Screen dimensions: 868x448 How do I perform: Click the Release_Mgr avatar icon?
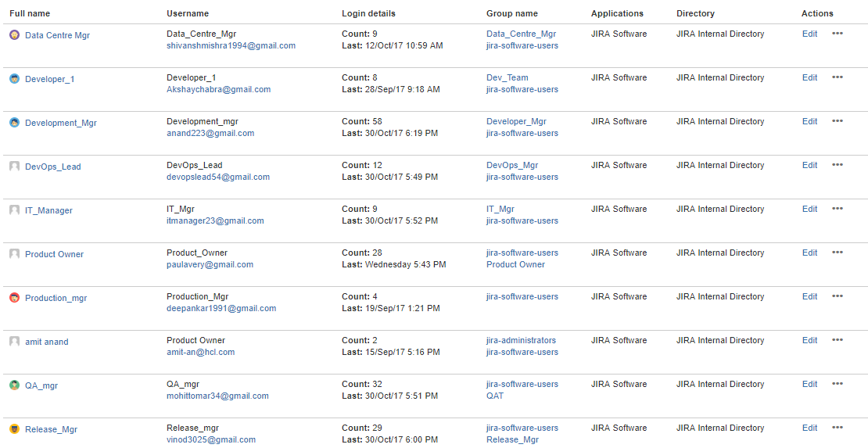point(14,429)
